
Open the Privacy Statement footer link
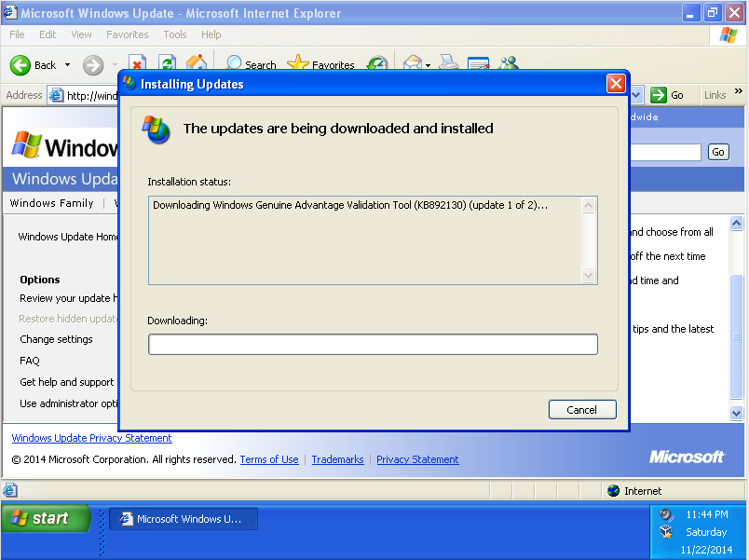coord(417,459)
